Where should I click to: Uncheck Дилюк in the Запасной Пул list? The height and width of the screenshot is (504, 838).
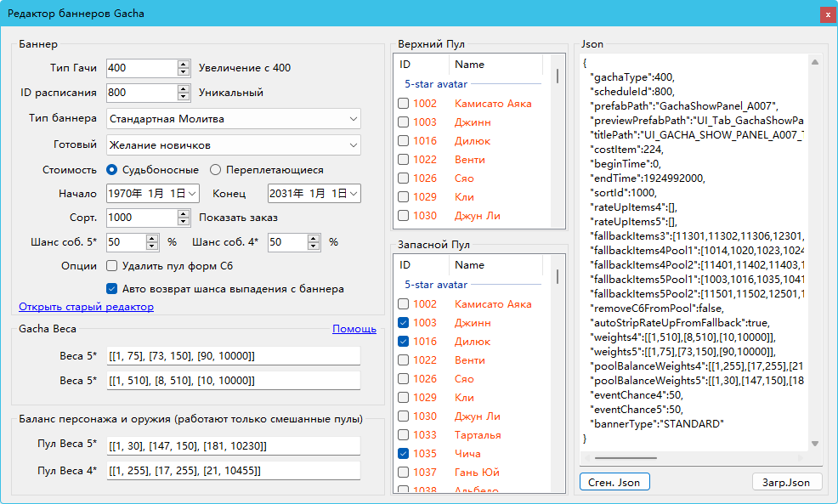coord(404,342)
